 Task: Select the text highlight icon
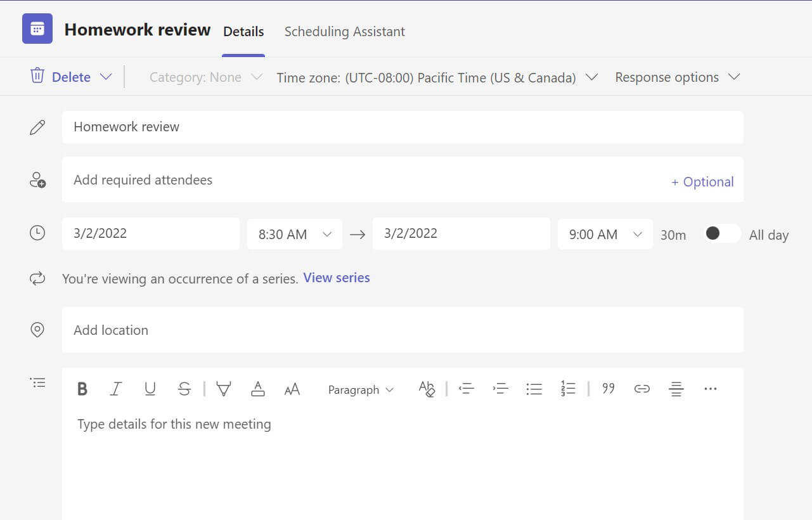click(x=224, y=389)
